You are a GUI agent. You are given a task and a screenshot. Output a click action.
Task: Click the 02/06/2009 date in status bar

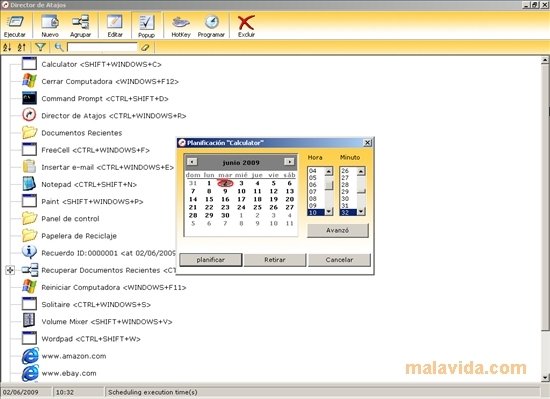click(x=21, y=392)
